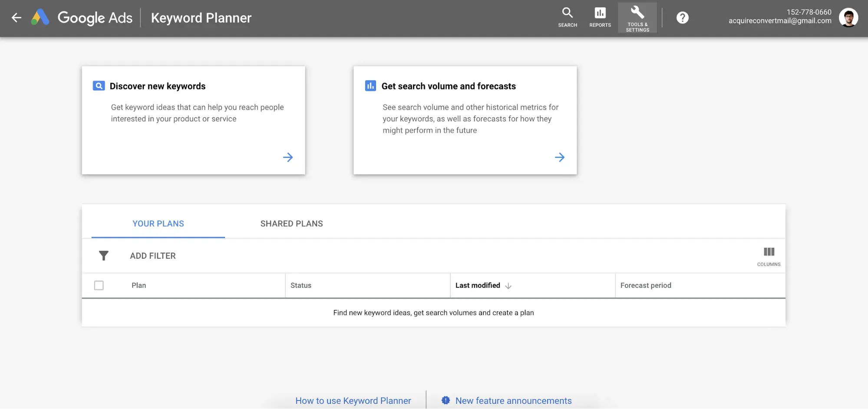Click the account email address text
The image size is (868, 409).
coord(780,21)
